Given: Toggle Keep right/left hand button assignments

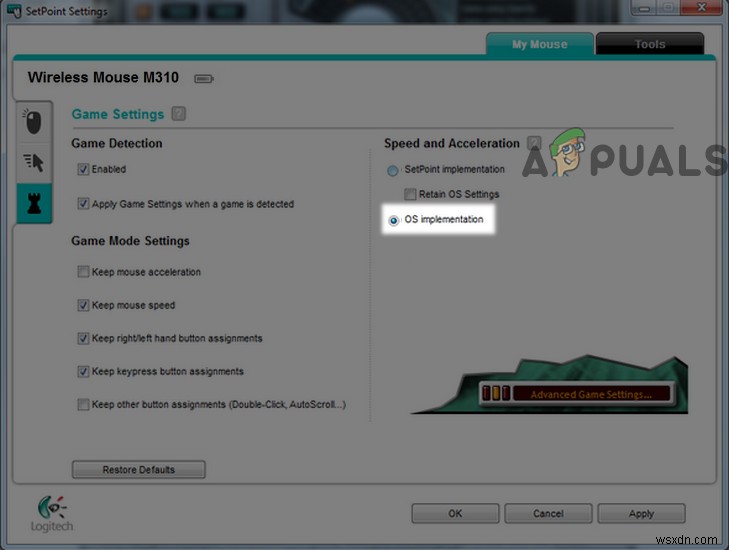Looking at the screenshot, I should (x=83, y=338).
